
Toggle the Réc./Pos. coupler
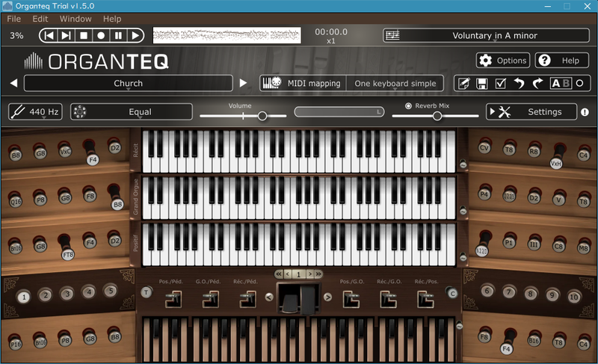(425, 299)
